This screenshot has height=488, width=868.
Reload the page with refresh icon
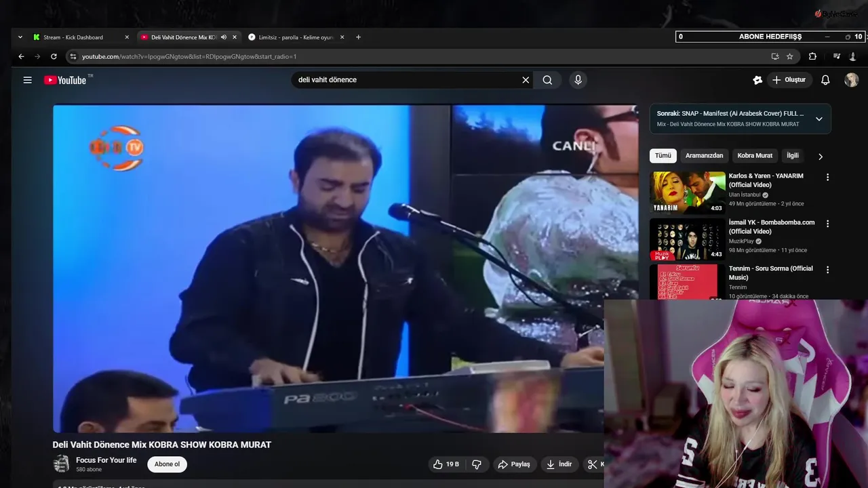(54, 56)
